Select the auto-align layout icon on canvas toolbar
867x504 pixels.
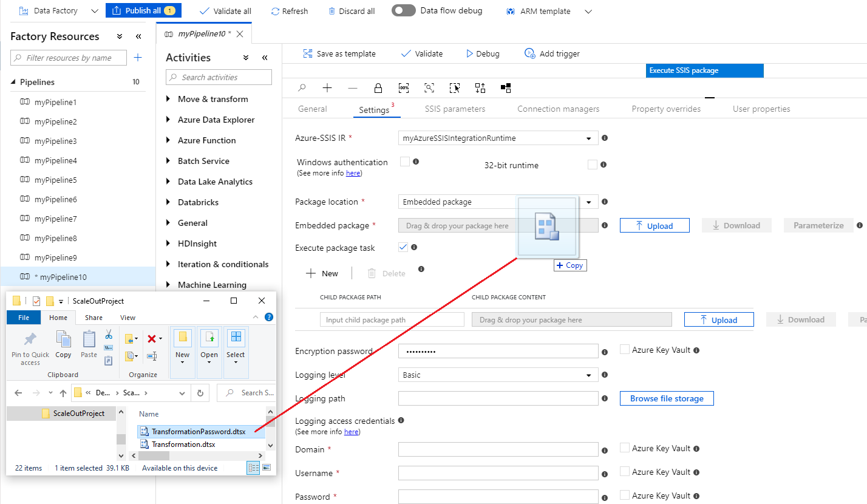(480, 87)
